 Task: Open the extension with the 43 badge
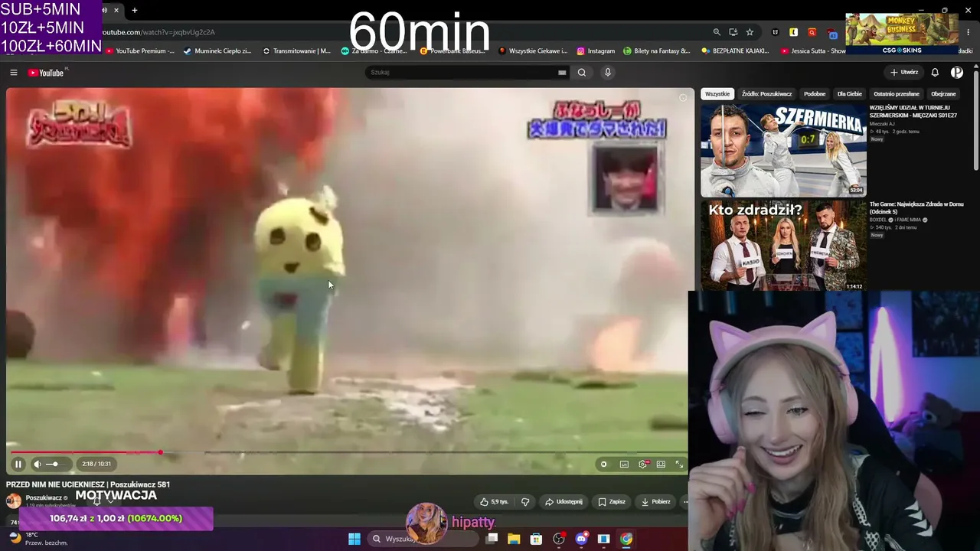tap(832, 33)
